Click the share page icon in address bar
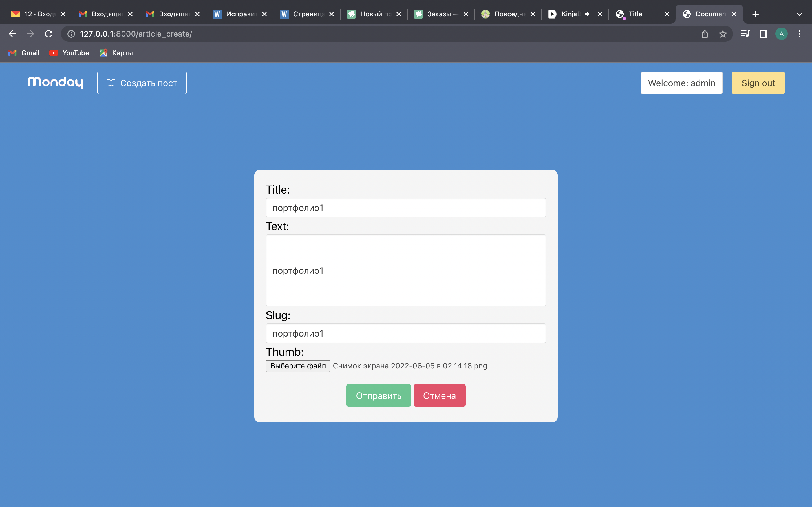This screenshot has width=812, height=507. [x=705, y=34]
